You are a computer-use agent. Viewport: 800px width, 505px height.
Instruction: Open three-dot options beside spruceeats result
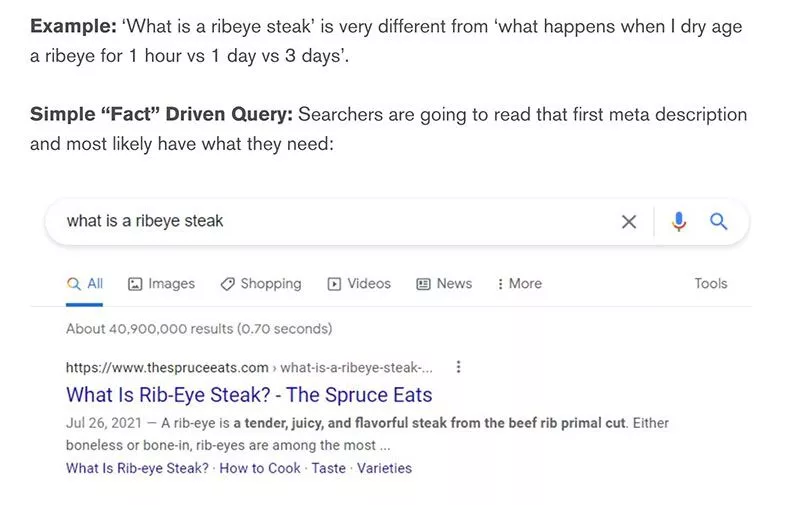[x=458, y=367]
